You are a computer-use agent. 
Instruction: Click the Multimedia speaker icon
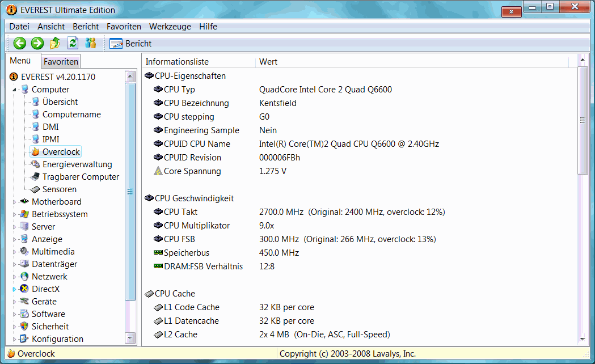pos(24,251)
